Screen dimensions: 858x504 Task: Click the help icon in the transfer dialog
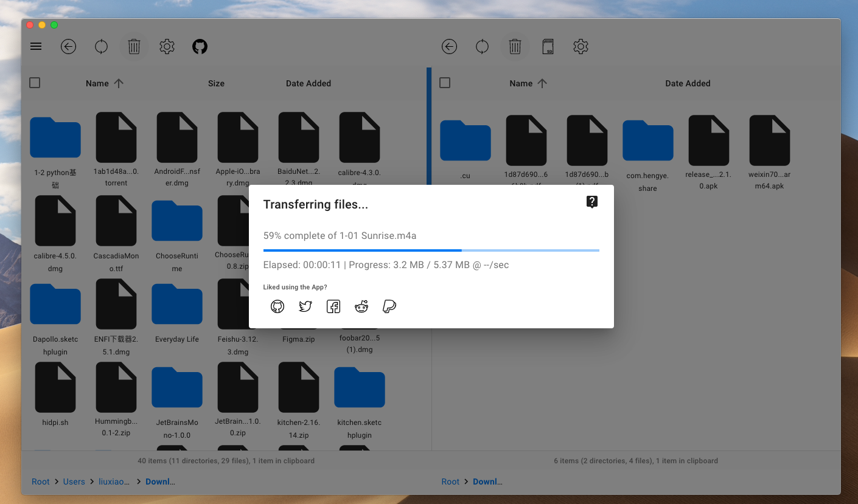(x=591, y=202)
